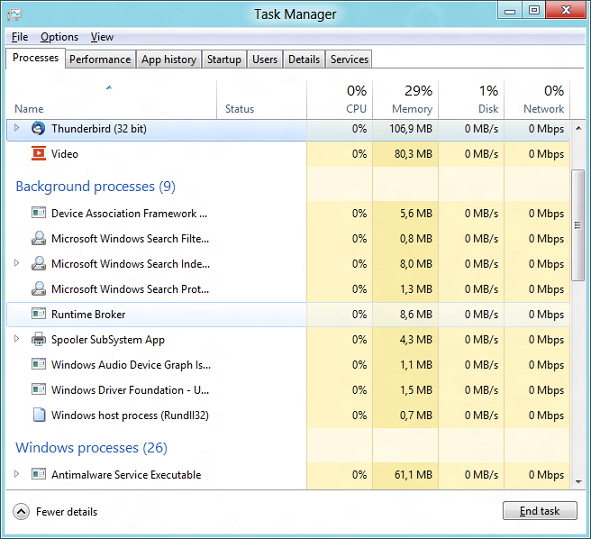Click the End task button
This screenshot has height=539, width=591.
[540, 511]
